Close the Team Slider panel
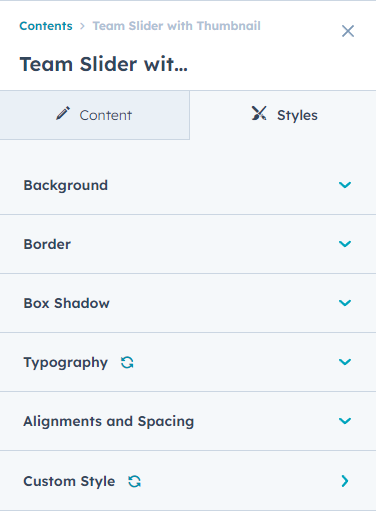The height and width of the screenshot is (511, 376). click(x=348, y=31)
